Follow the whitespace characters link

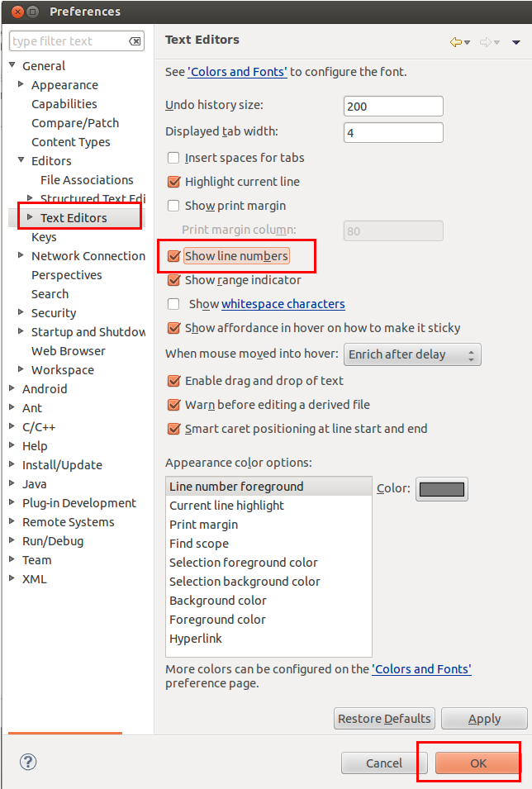tap(283, 304)
